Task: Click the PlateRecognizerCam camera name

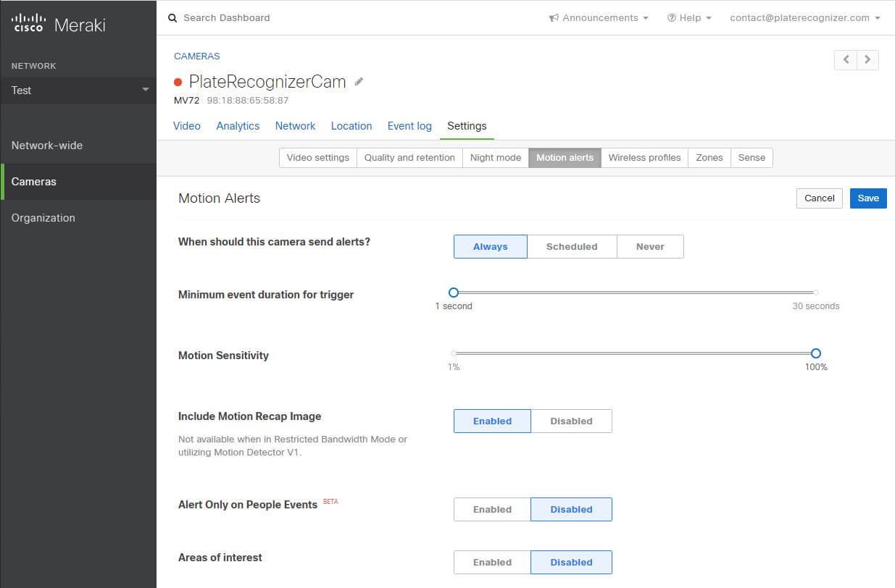Action: click(x=267, y=82)
